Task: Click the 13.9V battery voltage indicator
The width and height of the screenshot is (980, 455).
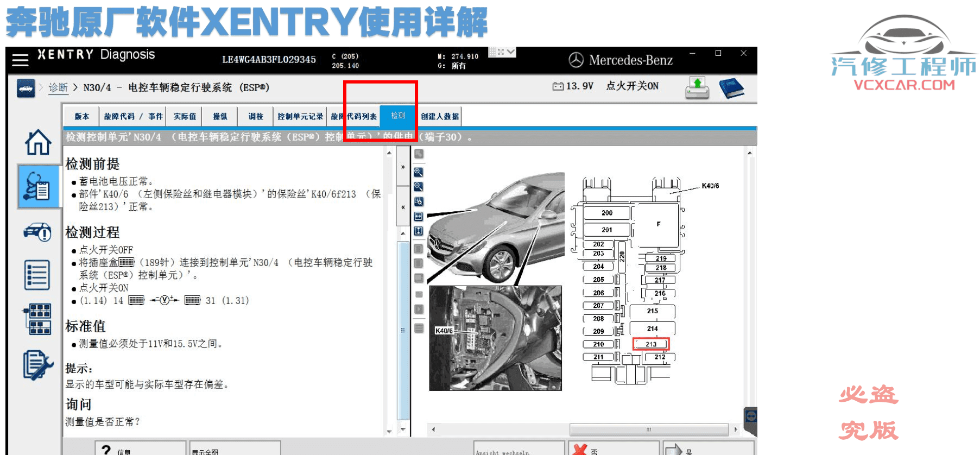Action: (573, 86)
